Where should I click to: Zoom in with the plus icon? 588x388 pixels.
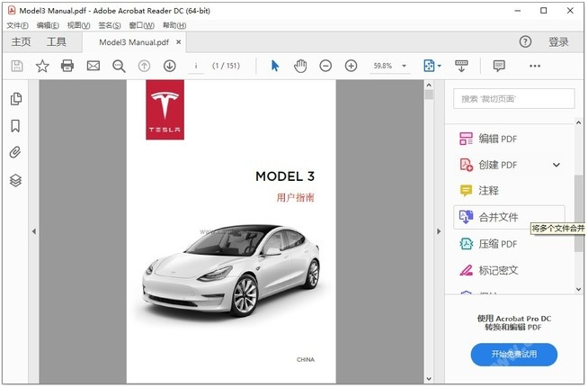point(351,66)
